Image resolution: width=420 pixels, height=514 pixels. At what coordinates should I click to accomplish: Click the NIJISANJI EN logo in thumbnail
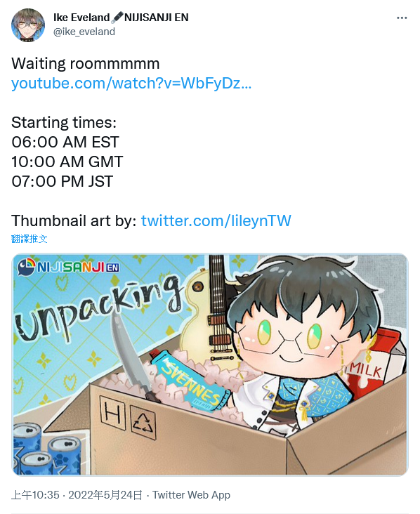(68, 267)
